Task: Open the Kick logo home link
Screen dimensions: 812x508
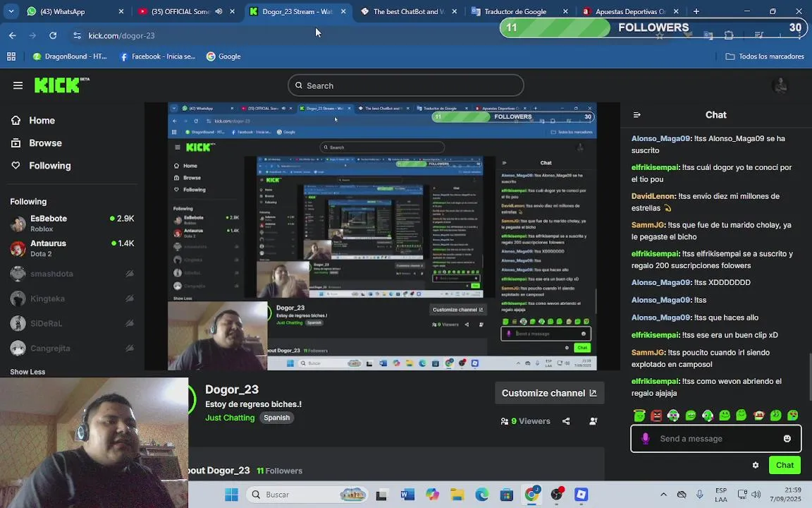Action: pos(61,85)
